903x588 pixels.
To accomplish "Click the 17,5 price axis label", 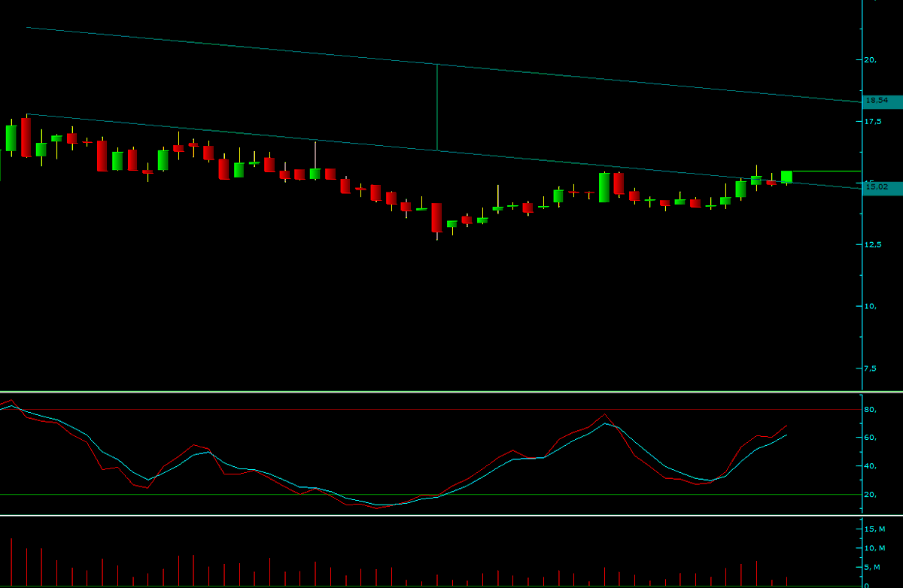I will pyautogui.click(x=872, y=121).
